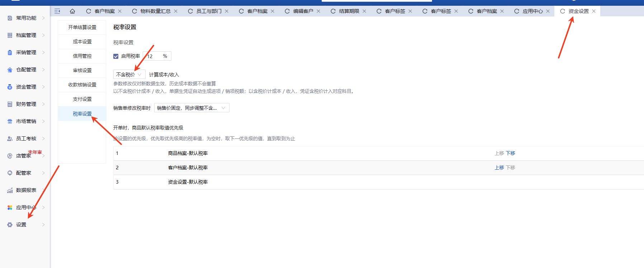The image size is (644, 268).
Task: Open 数据报表 chart icon in sidebar
Action: 10,191
